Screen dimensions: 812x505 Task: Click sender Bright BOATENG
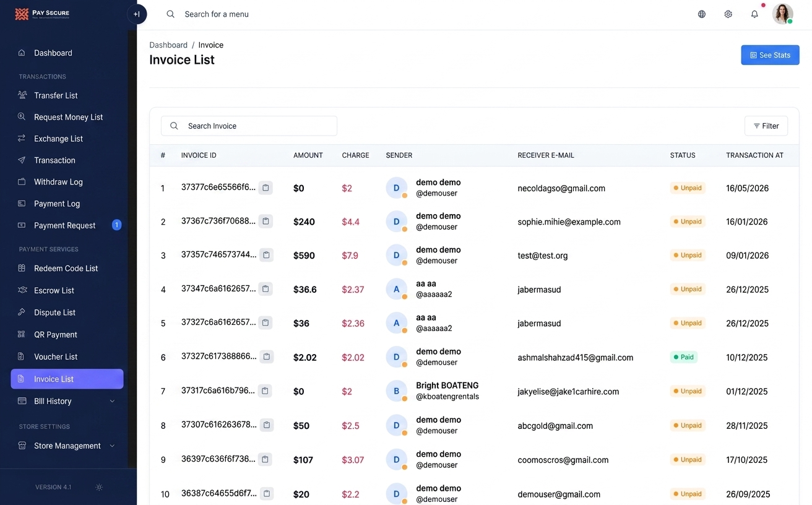pyautogui.click(x=447, y=386)
